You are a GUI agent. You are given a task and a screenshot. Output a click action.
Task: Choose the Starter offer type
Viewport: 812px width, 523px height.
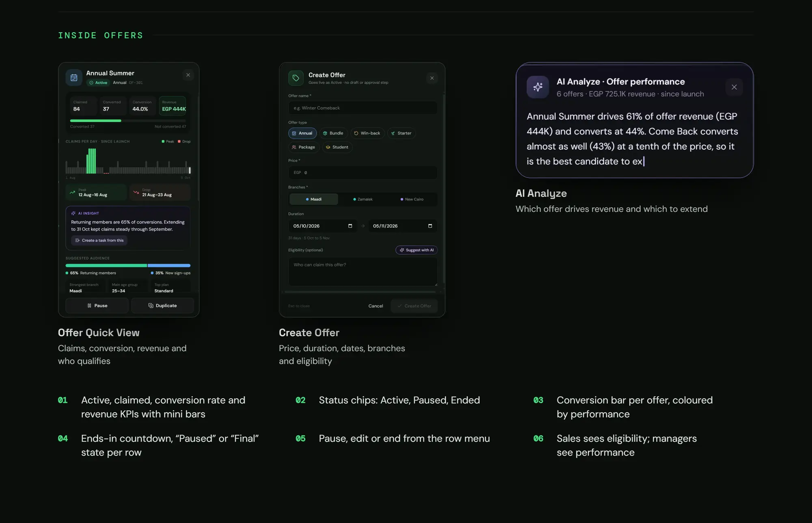click(x=401, y=133)
